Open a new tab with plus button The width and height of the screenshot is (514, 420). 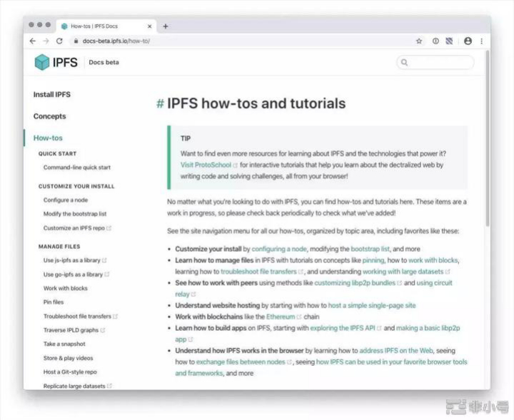tap(166, 26)
